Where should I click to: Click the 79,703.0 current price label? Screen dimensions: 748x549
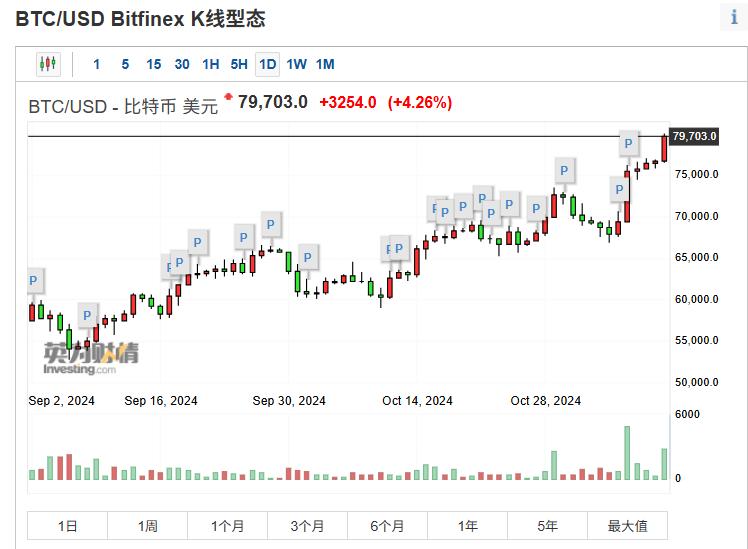click(694, 136)
